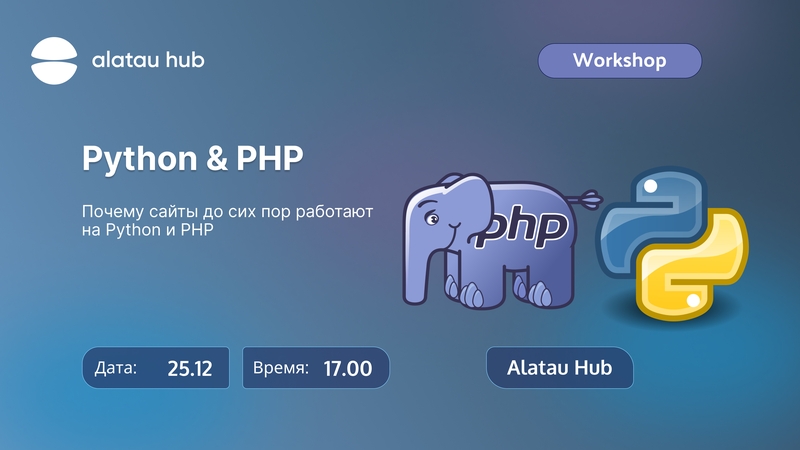
Task: Click the text 'на Python и PHP'
Action: (148, 230)
